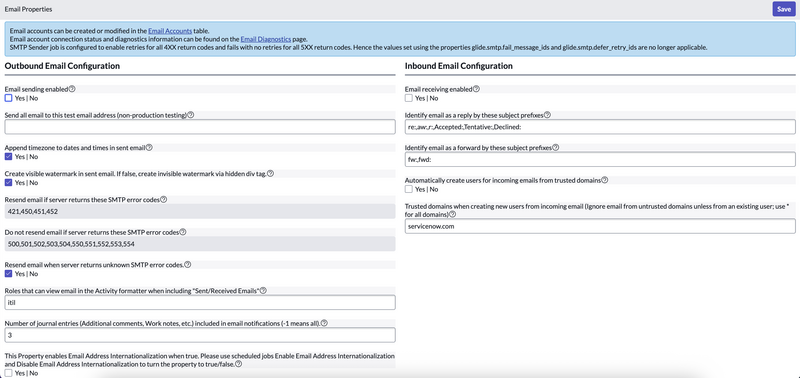Image resolution: width=800 pixels, height=378 pixels.
Task: Open help icon for trusted domains
Action: pos(452,215)
